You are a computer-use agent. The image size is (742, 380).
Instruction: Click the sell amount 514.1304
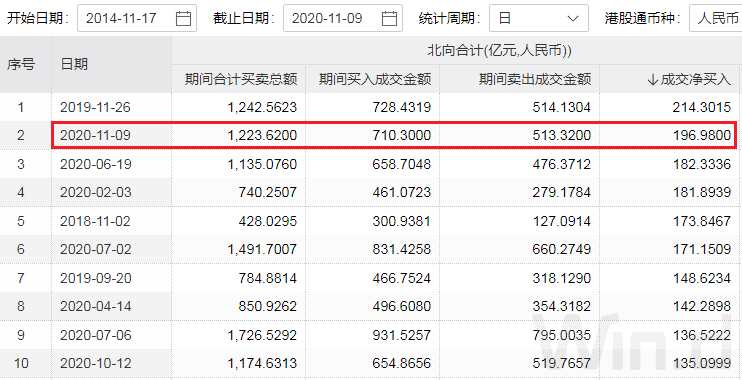pos(562,107)
